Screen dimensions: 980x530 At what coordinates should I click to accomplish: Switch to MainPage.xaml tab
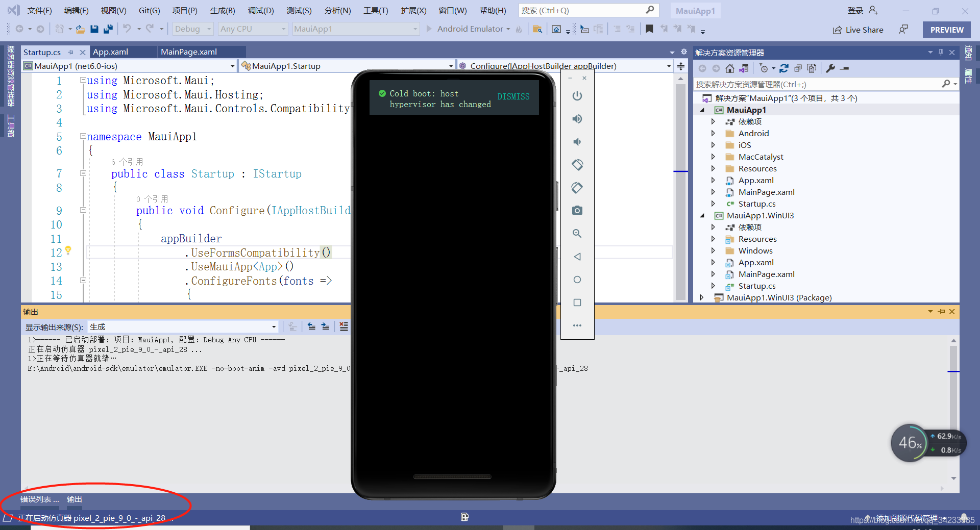coord(189,52)
